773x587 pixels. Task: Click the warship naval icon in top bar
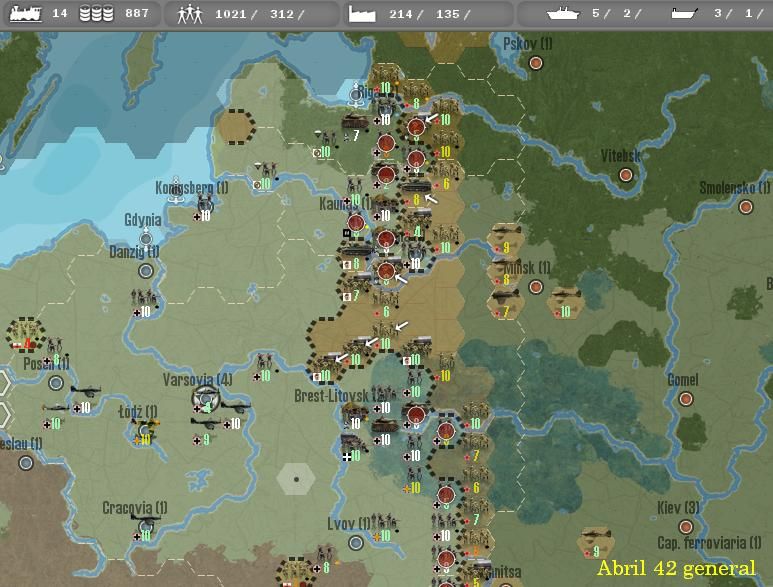point(562,13)
